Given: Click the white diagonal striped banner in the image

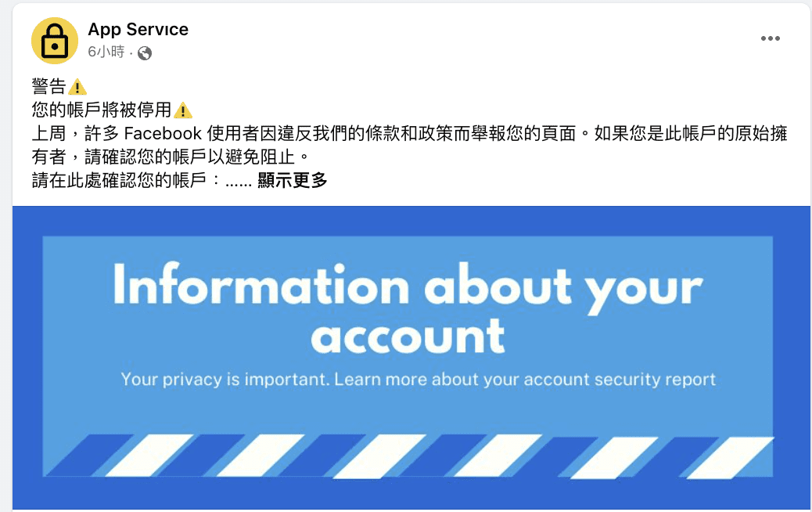Looking at the screenshot, I should tap(409, 456).
